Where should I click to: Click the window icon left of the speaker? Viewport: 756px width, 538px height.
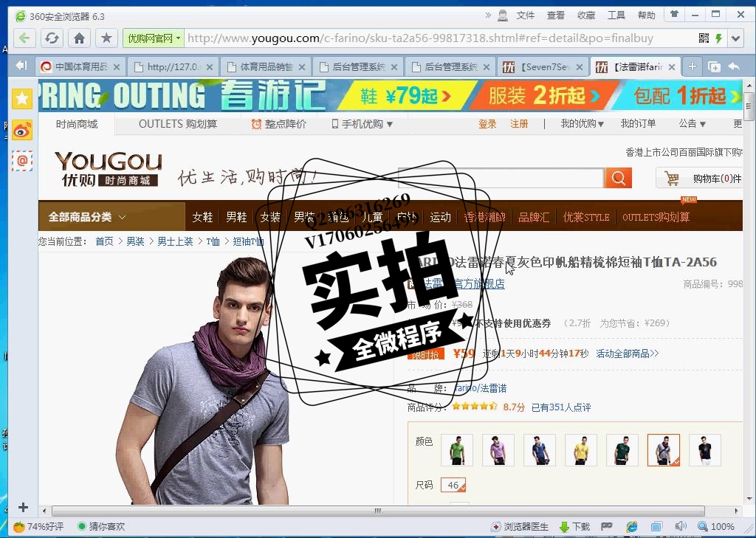pos(656,526)
